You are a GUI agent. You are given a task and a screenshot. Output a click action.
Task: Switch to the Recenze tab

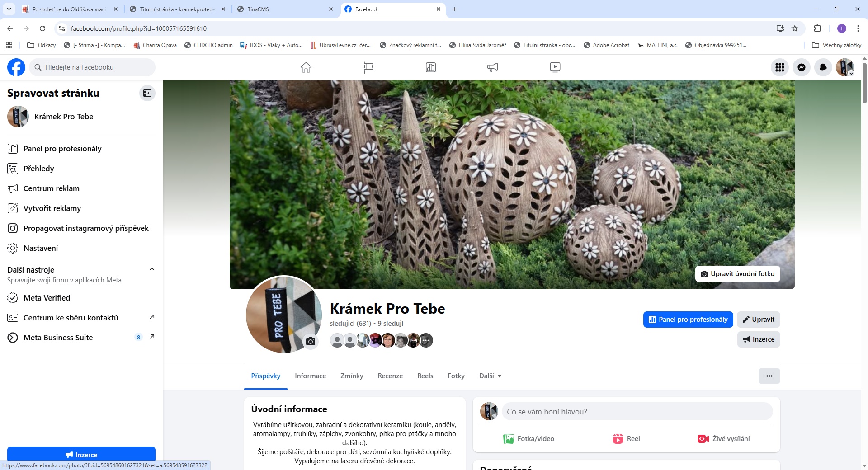[x=390, y=376]
